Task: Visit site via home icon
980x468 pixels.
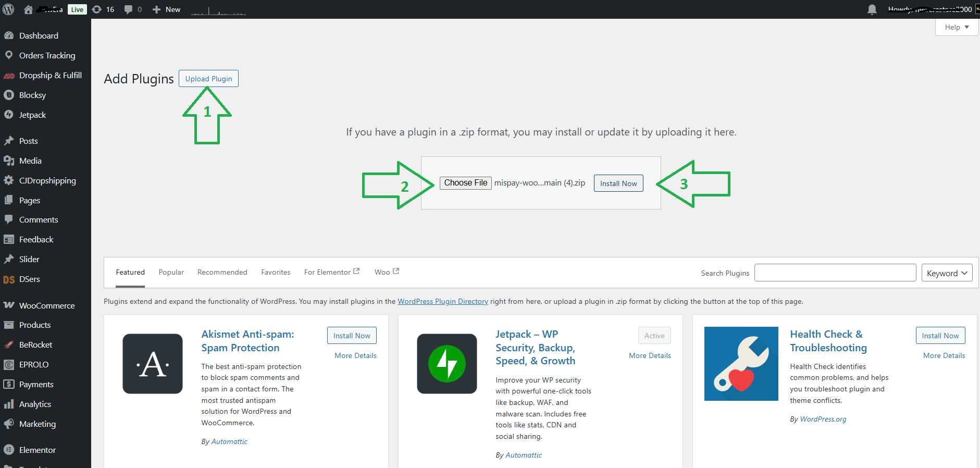Action: tap(28, 9)
